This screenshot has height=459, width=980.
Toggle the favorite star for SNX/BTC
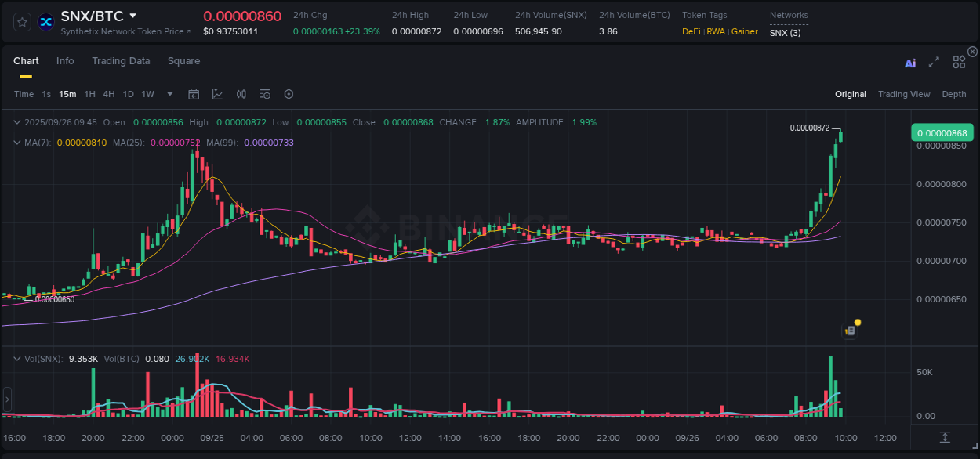[21, 21]
